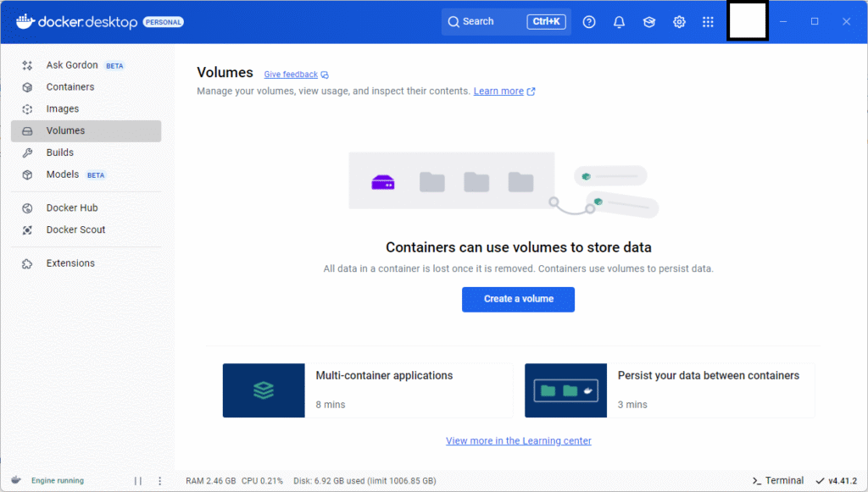868x492 pixels.
Task: Click the Create a volume button
Action: click(518, 299)
